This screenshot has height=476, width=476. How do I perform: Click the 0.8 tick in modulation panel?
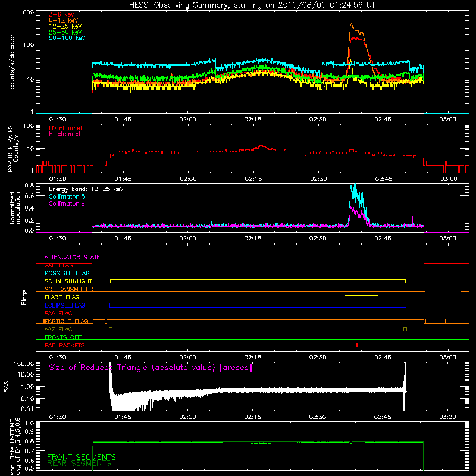pyautogui.click(x=29, y=185)
